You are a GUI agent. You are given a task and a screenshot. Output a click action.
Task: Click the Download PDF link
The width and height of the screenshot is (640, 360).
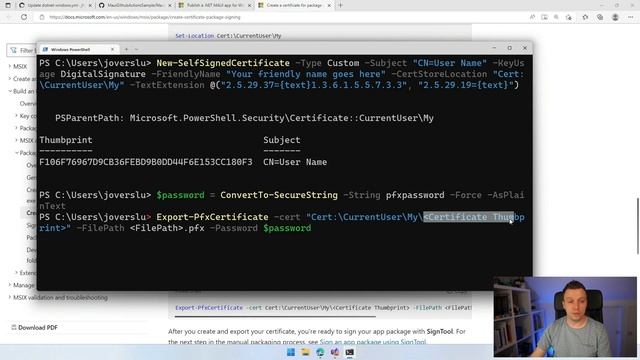tap(38, 327)
